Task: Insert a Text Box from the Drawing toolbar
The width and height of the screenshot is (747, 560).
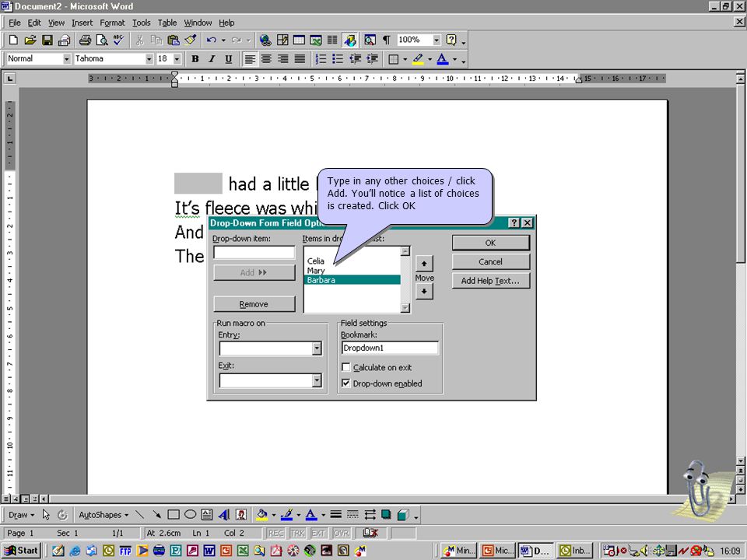Action: pyautogui.click(x=207, y=515)
